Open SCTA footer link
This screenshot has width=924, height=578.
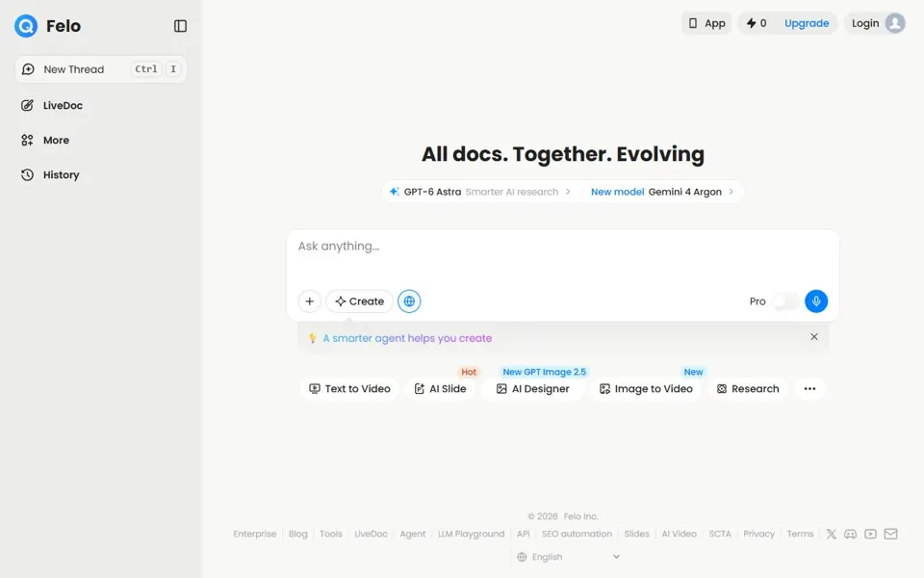pyautogui.click(x=720, y=534)
